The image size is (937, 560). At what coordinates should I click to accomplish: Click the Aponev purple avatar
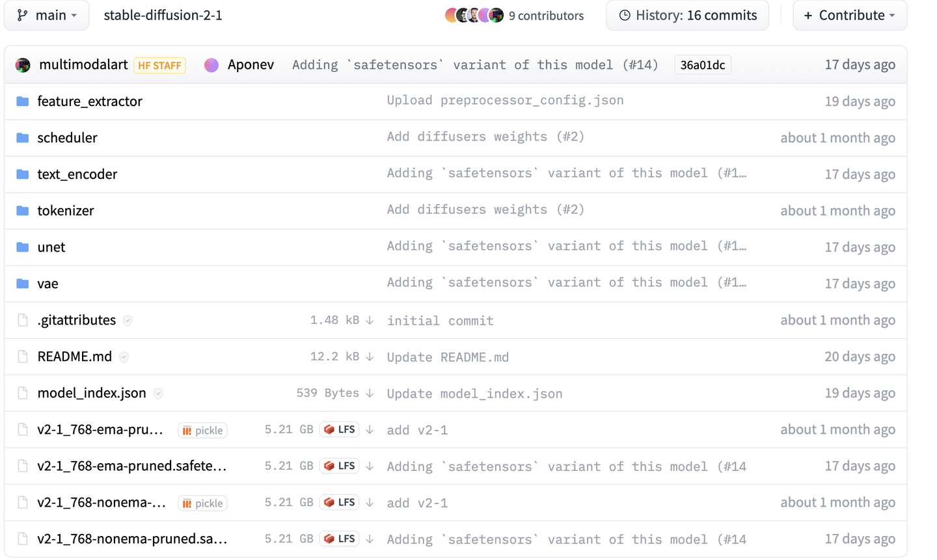[211, 65]
